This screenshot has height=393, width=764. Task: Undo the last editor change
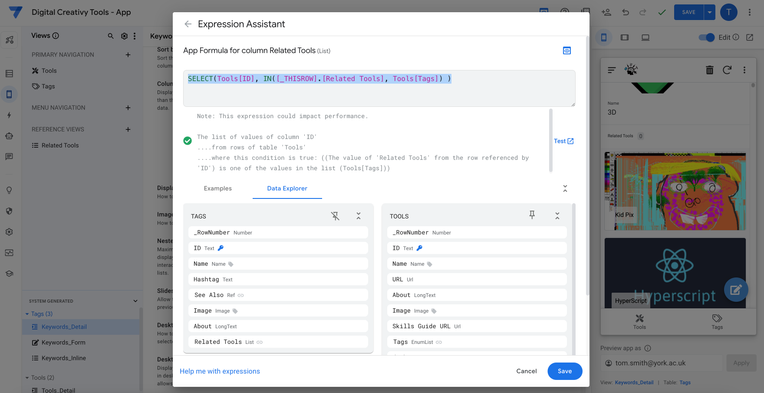click(x=626, y=12)
